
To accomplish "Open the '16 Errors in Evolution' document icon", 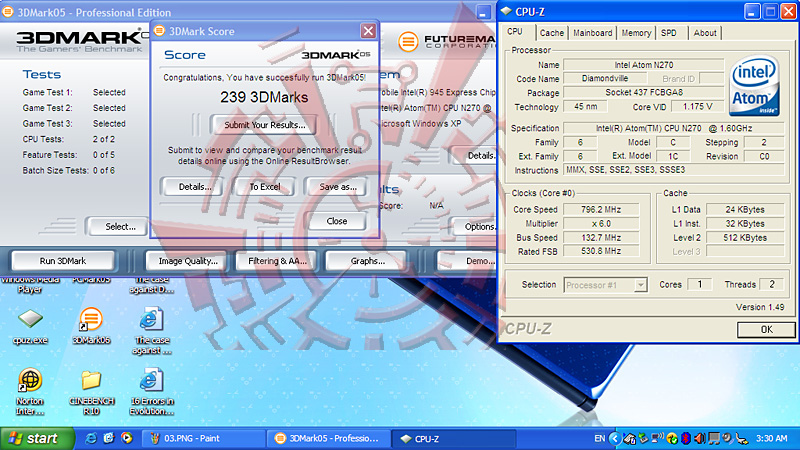I will pyautogui.click(x=152, y=380).
